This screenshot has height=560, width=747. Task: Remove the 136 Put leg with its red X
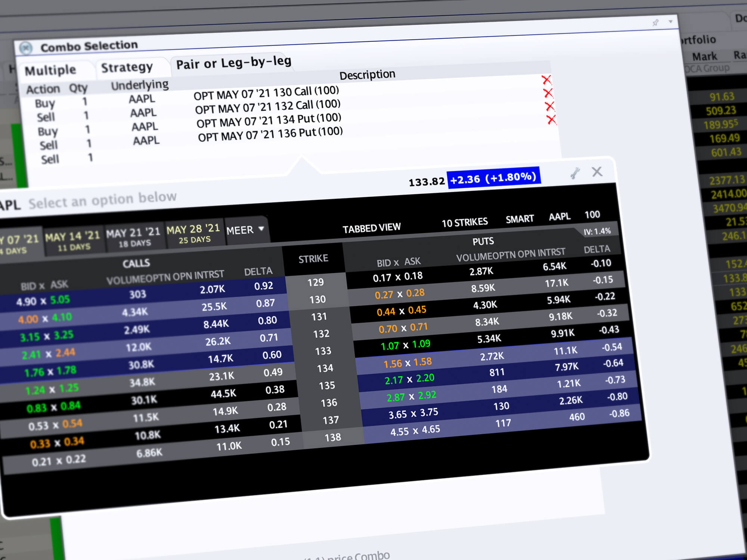551,120
